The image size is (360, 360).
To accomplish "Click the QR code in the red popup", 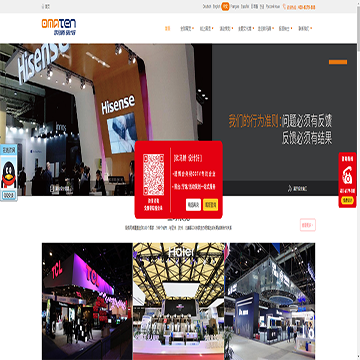I will coord(153,174).
